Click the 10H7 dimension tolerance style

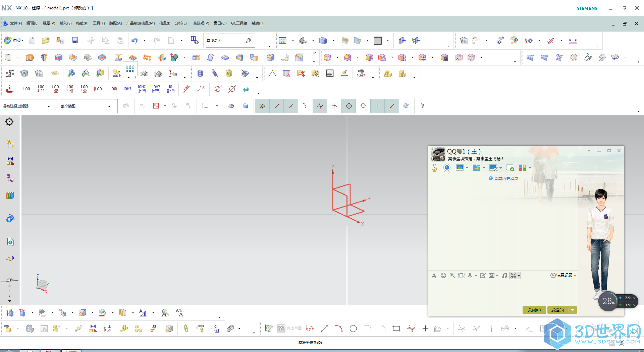[x=127, y=89]
